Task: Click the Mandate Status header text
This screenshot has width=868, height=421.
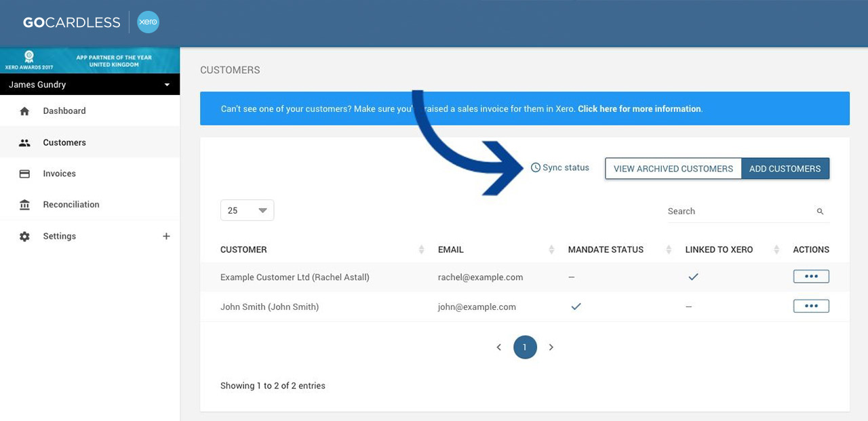Action: [x=606, y=250]
